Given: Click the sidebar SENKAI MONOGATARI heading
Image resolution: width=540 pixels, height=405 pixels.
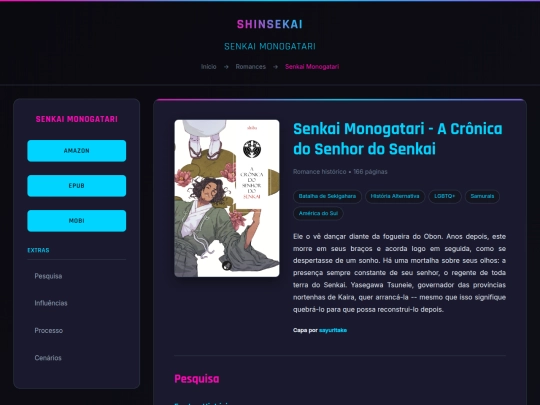Looking at the screenshot, I should 77,119.
